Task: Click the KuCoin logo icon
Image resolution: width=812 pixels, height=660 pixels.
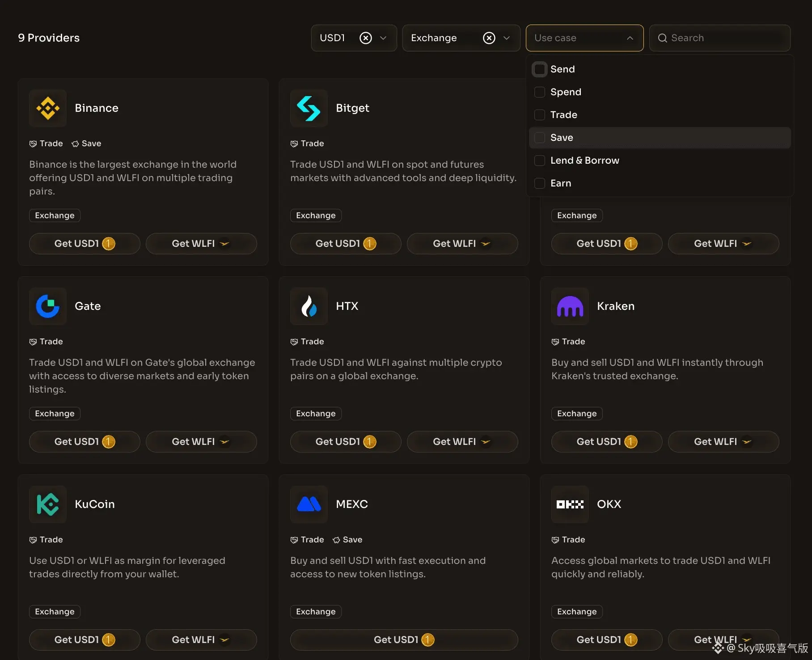Action: [x=48, y=504]
